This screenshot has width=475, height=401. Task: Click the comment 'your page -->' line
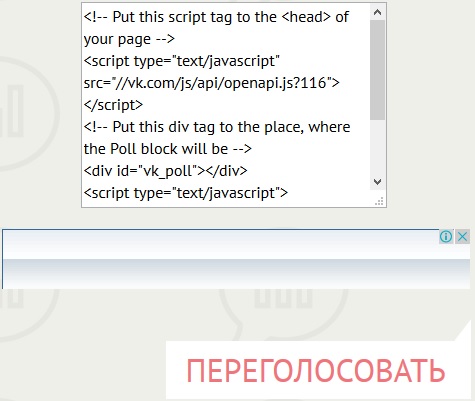[129, 39]
